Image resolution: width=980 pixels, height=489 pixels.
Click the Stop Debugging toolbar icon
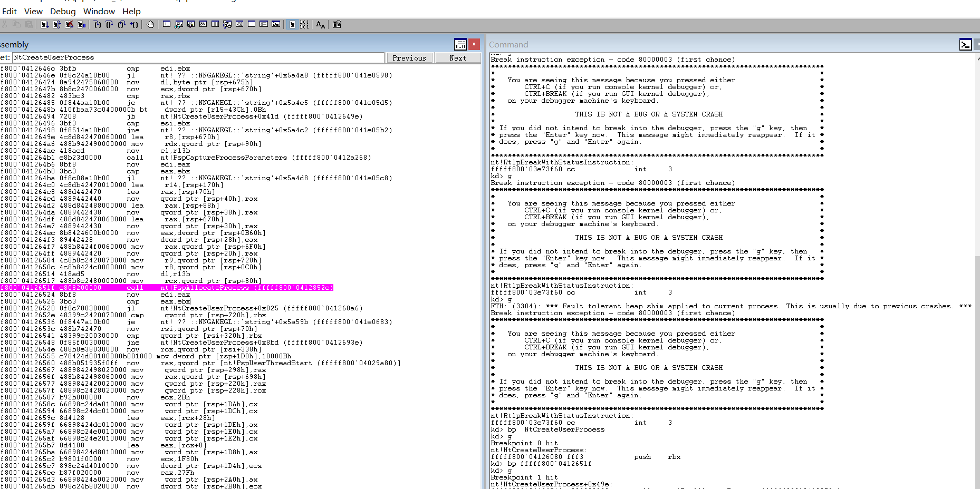click(69, 24)
